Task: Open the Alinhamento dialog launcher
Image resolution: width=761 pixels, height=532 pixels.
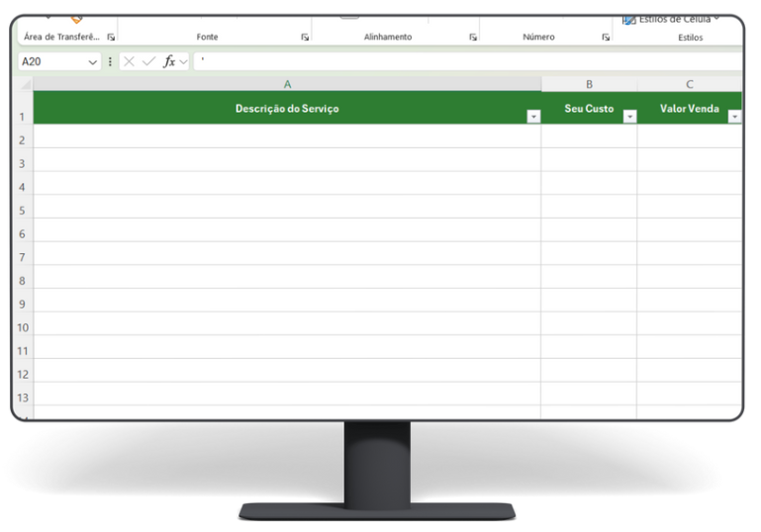Action: click(x=473, y=38)
